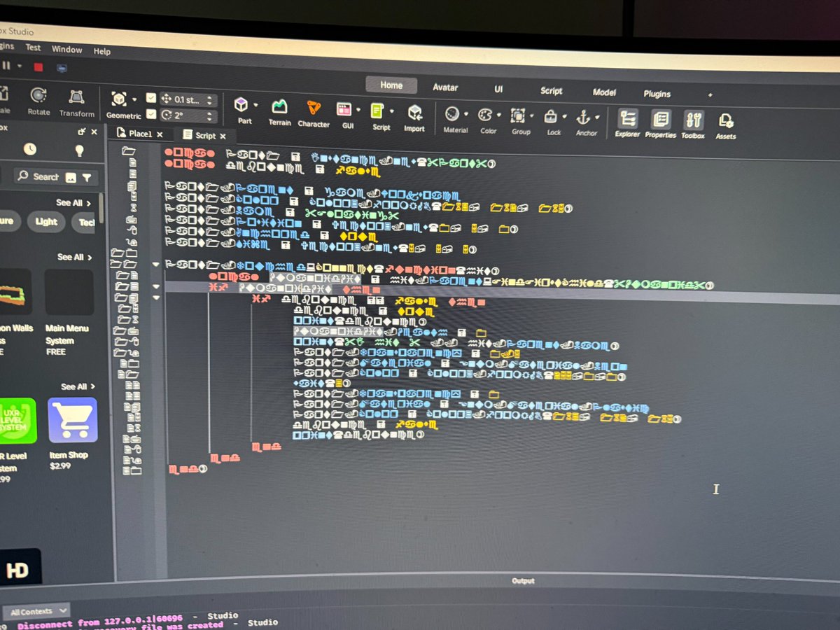The width and height of the screenshot is (840, 630).
Task: Expand the Lock dropdown arrow
Action: (x=564, y=117)
